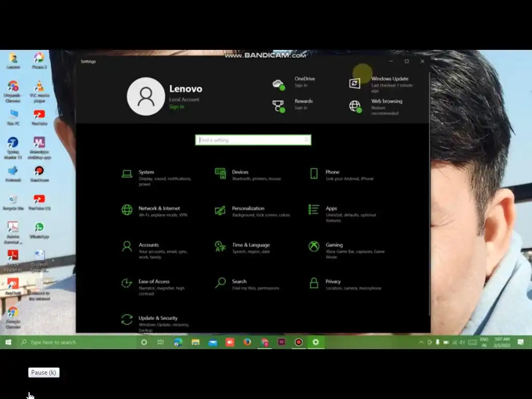The image size is (532, 399).
Task: Open Accounts person icon
Action: 127,246
